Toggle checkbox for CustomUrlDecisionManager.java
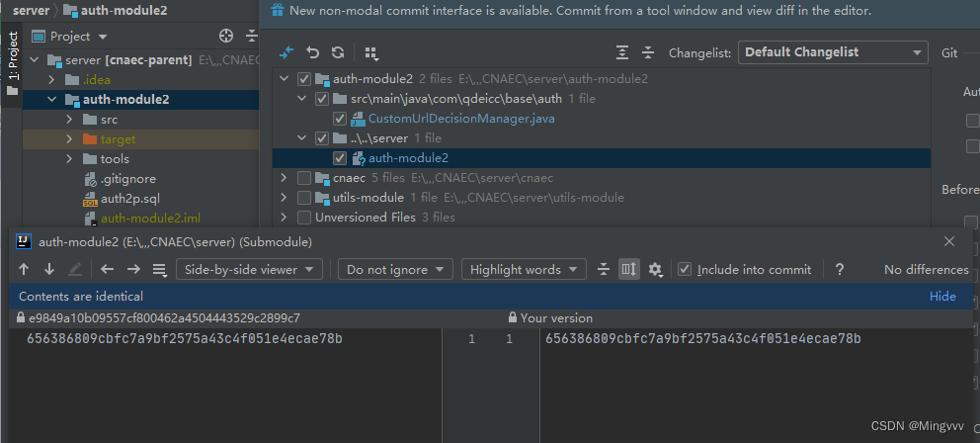Image resolution: width=980 pixels, height=443 pixels. pos(340,119)
